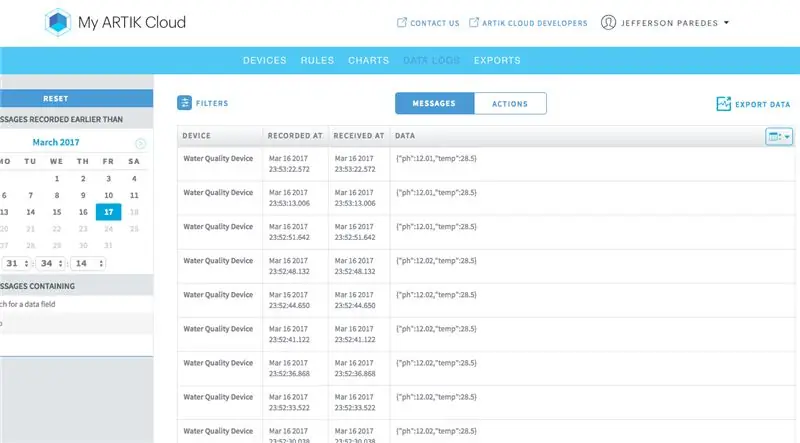
Task: Select March 16 in the calendar
Action: click(x=83, y=212)
